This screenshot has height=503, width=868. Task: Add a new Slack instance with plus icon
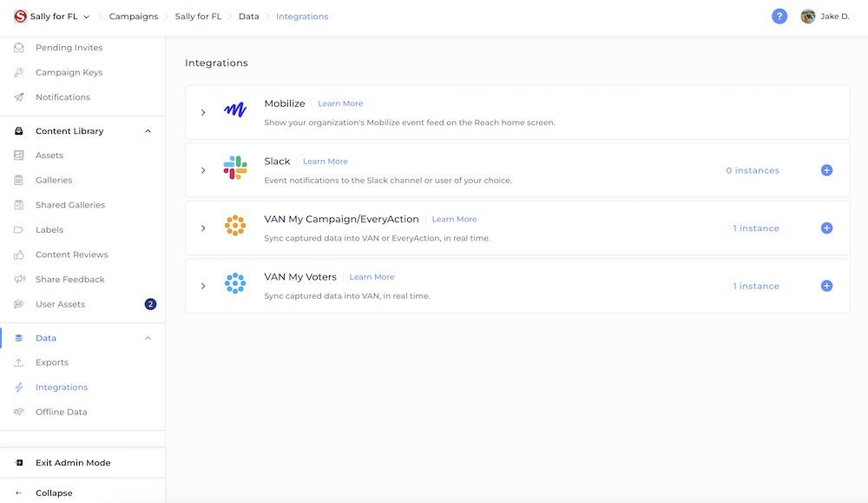click(x=826, y=170)
